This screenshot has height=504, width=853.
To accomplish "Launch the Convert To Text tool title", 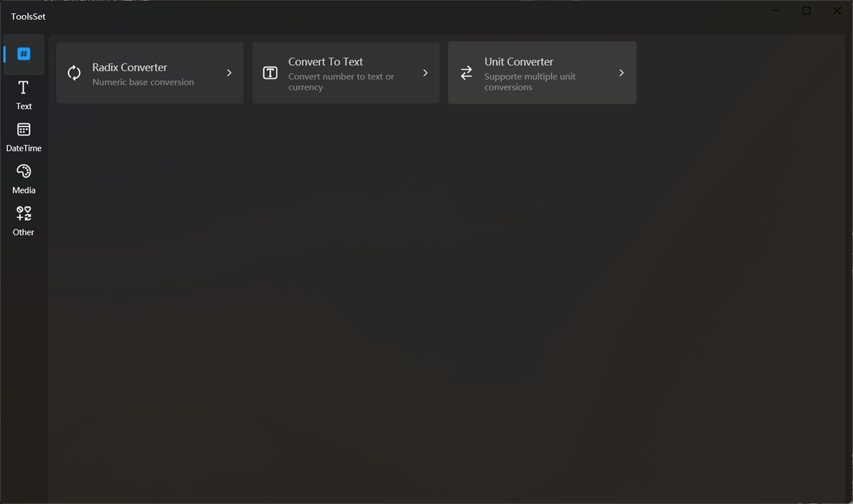I will (x=326, y=61).
